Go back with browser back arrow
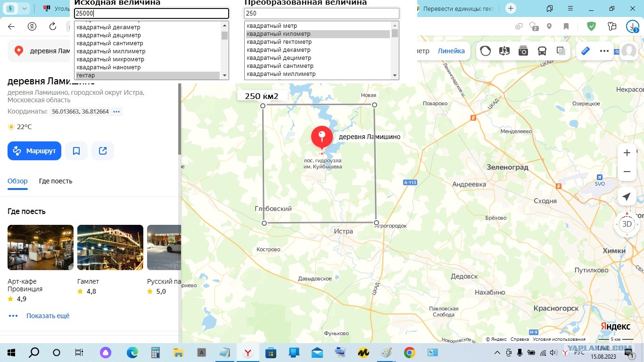This screenshot has height=362, width=644. [x=11, y=26]
